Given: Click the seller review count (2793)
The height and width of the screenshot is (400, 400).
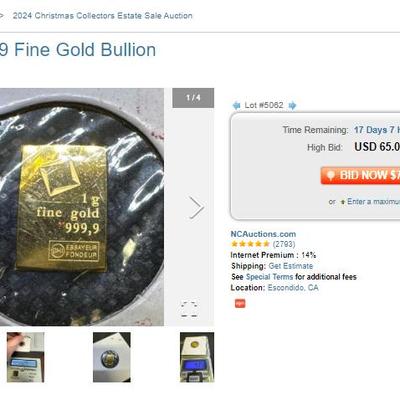Looking at the screenshot, I should [284, 244].
